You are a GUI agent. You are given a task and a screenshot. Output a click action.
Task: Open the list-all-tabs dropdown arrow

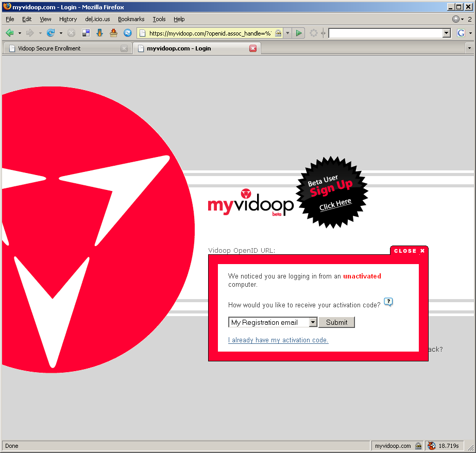coord(469,48)
